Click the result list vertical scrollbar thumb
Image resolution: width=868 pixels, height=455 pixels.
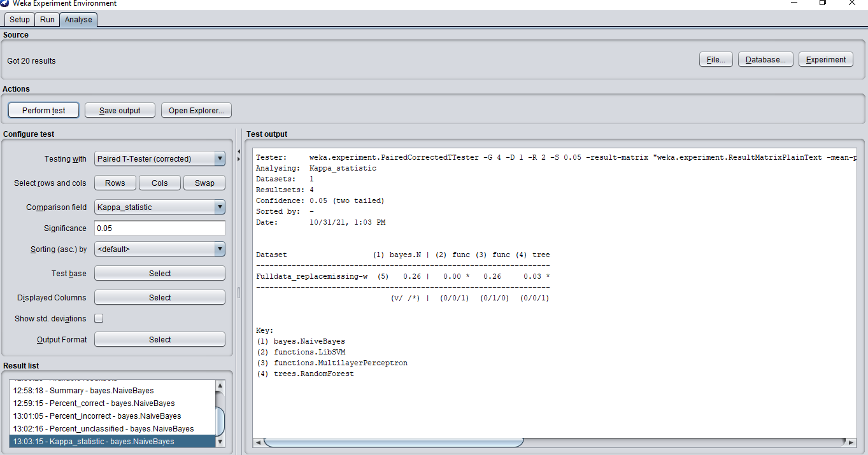pyautogui.click(x=220, y=421)
